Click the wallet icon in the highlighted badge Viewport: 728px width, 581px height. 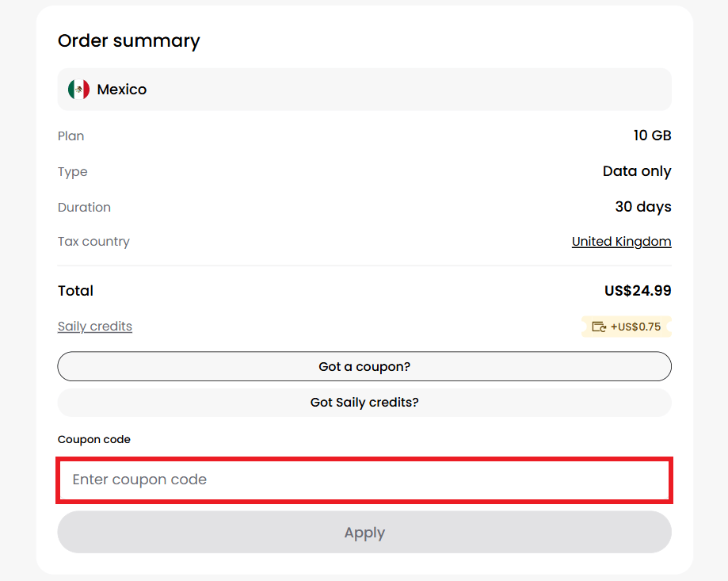(599, 327)
